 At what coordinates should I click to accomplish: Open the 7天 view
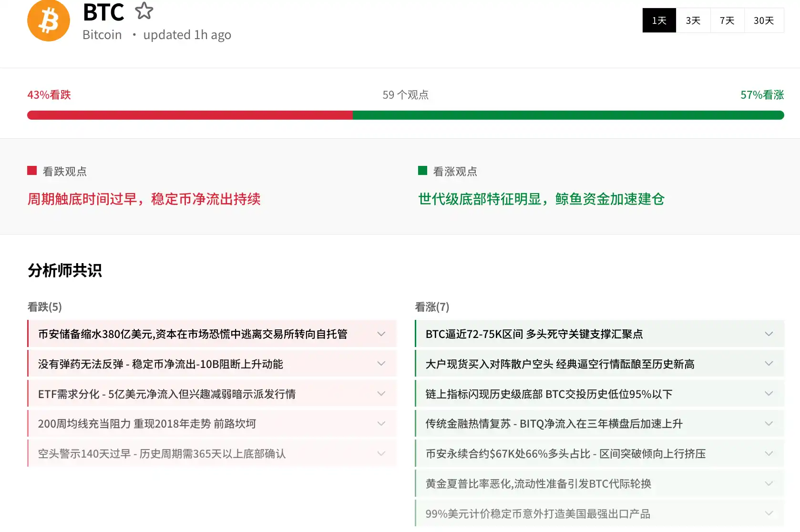(x=727, y=20)
